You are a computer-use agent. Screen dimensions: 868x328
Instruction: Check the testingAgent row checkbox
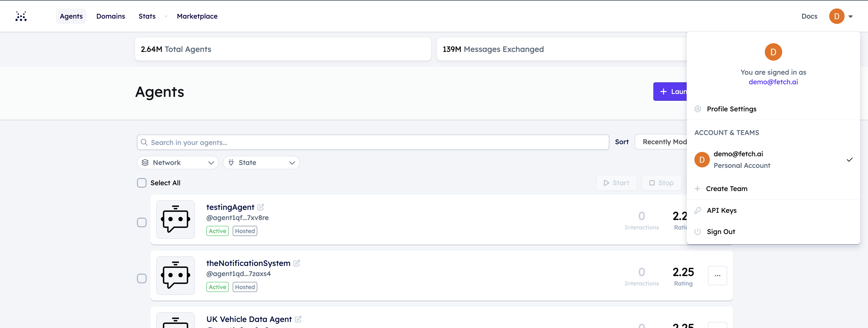pyautogui.click(x=142, y=222)
